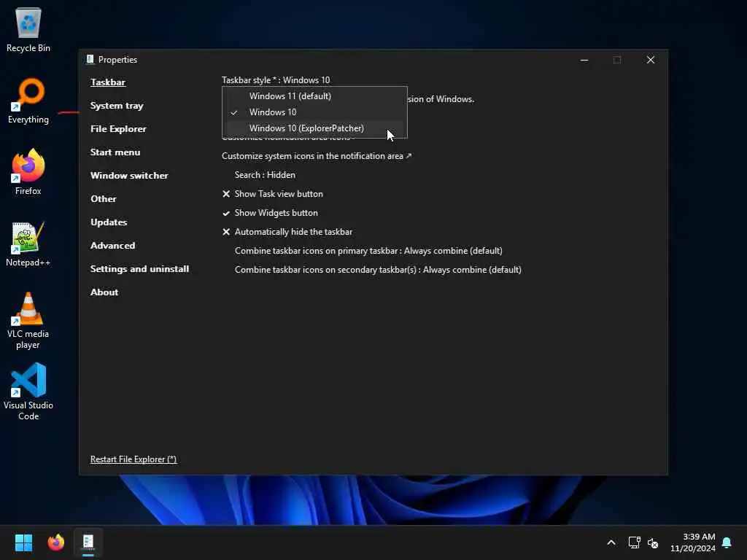The height and width of the screenshot is (560, 747).
Task: Switch to the File Explorer section
Action: click(118, 129)
